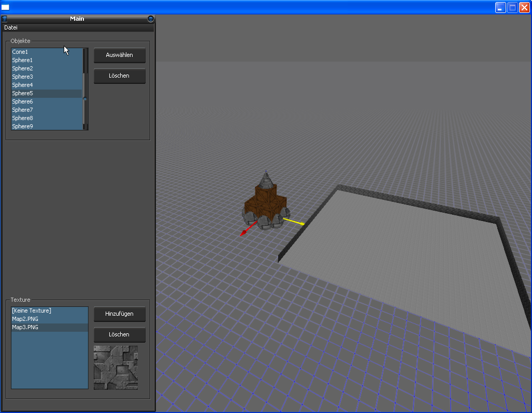Image resolution: width=532 pixels, height=413 pixels.
Task: Select Cone1 in the Objekte list
Action: click(47, 52)
